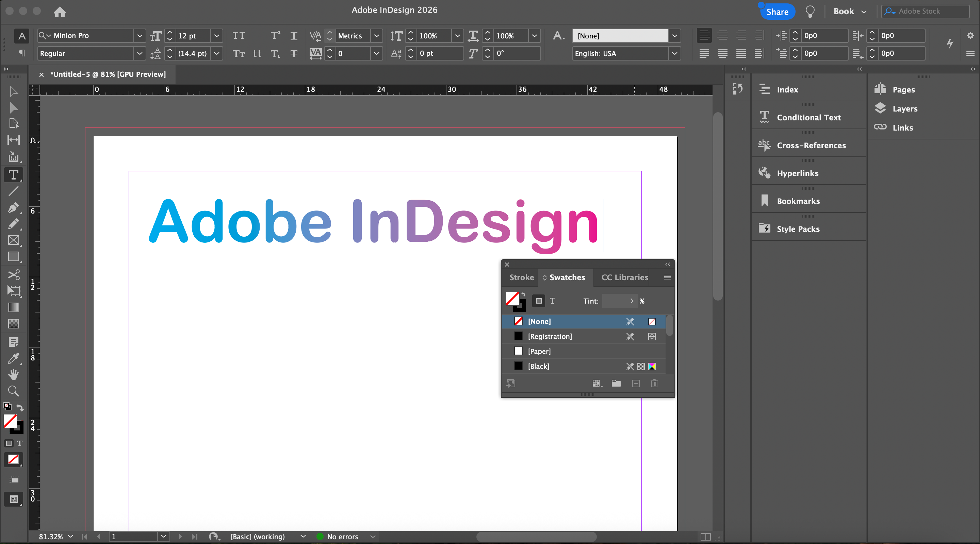Screen dimensions: 980x544
Task: Select the Hand tool
Action: tap(13, 374)
